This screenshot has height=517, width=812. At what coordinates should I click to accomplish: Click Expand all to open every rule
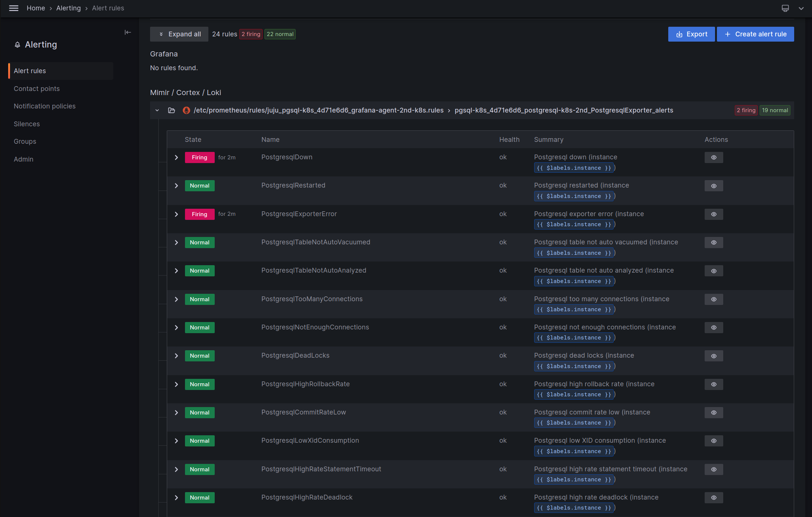(x=179, y=34)
